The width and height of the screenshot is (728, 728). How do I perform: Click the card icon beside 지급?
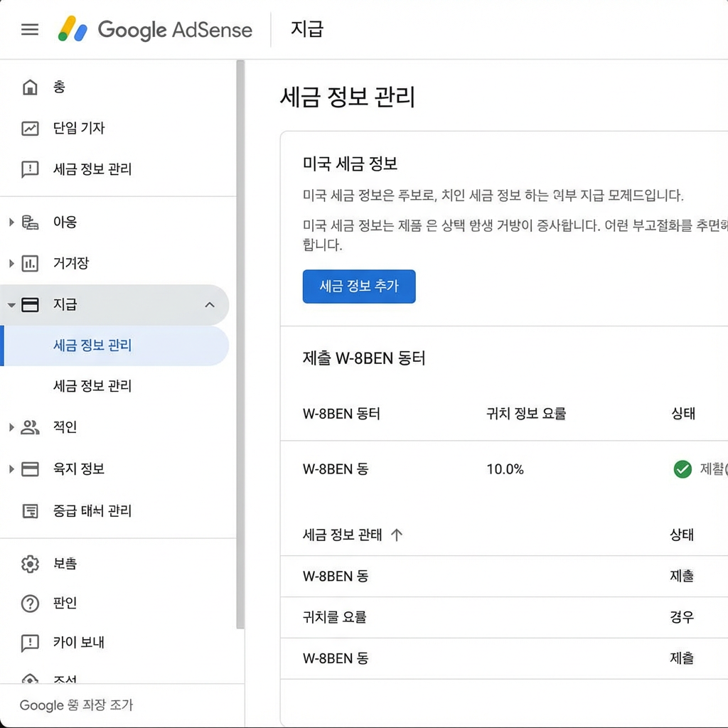point(30,304)
